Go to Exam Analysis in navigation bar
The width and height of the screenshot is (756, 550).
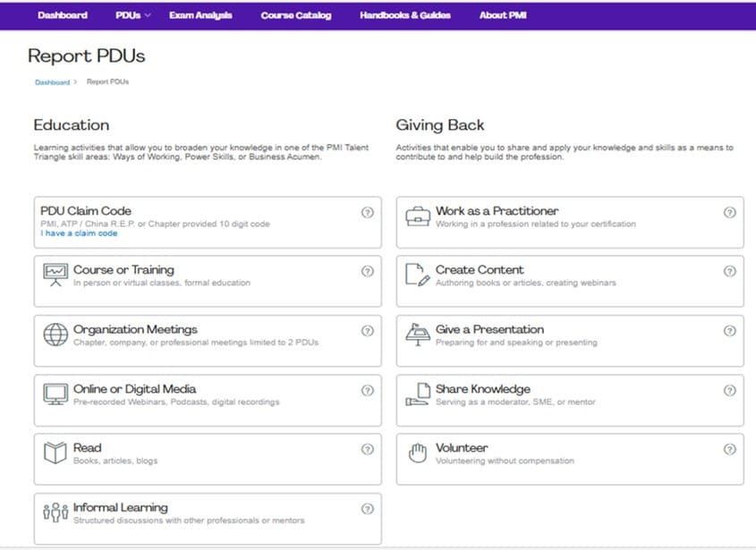coord(200,15)
